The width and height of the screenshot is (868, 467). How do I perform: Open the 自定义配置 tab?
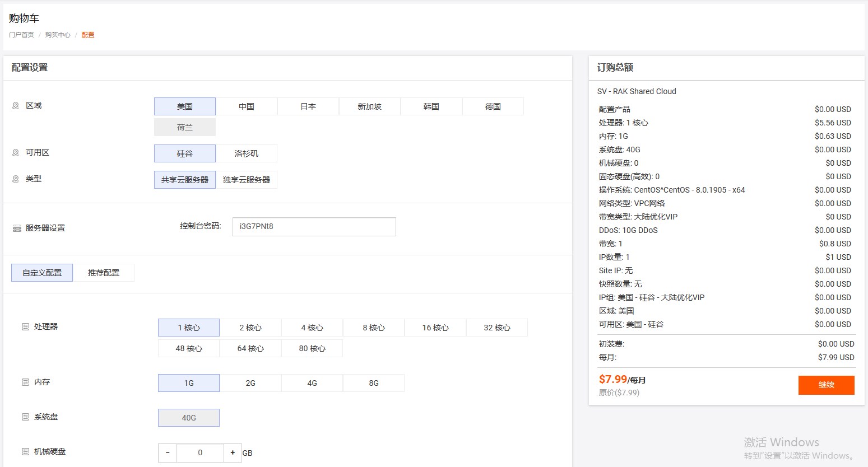coord(42,273)
